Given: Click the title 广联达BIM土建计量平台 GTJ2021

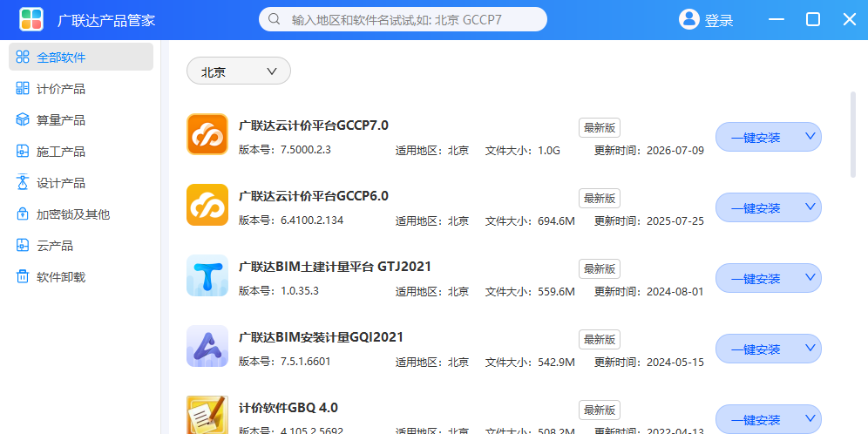Looking at the screenshot, I should point(335,267).
